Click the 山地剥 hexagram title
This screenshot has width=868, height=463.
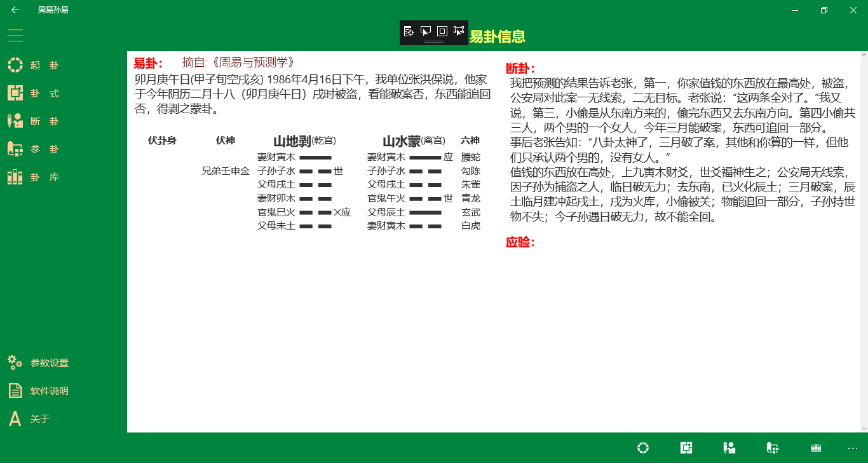coord(292,141)
